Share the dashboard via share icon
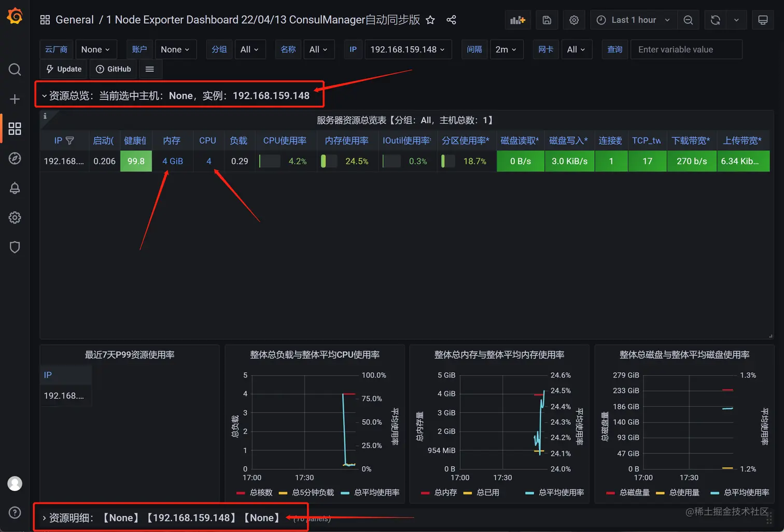Image resolution: width=784 pixels, height=532 pixels. click(x=451, y=20)
